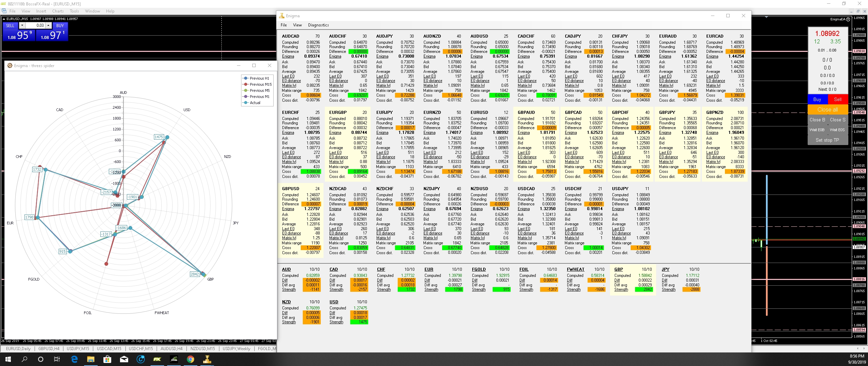Switch to USDJPY,M15 chart tab
This screenshot has height=366, width=868.
(78, 348)
